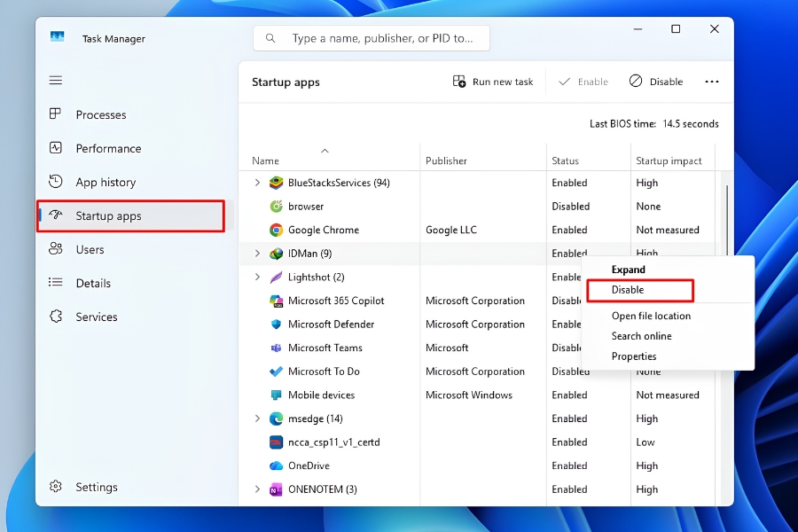The width and height of the screenshot is (798, 532).
Task: Open the hamburger navigation menu
Action: (x=56, y=81)
